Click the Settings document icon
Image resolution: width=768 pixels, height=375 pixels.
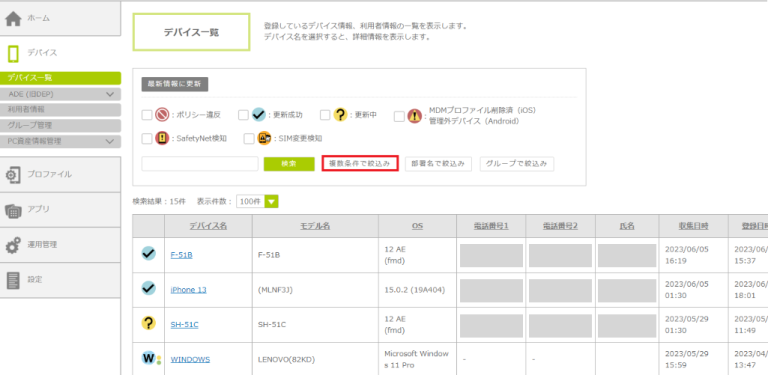click(13, 280)
